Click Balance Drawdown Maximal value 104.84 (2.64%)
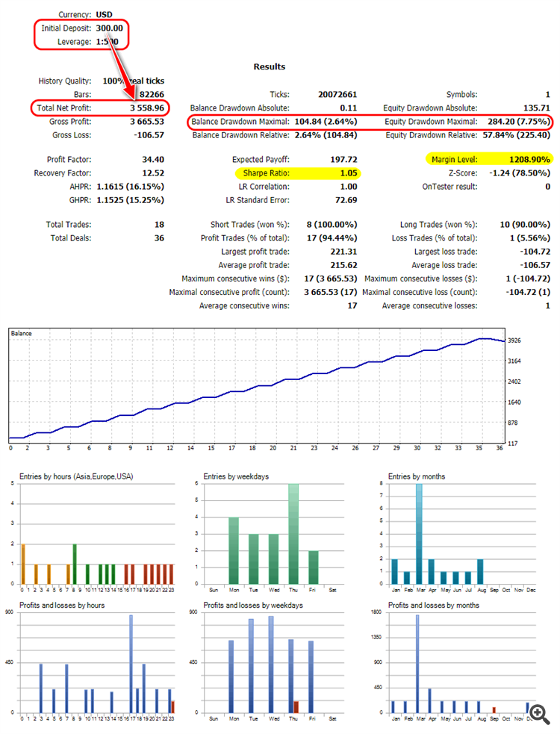 pyautogui.click(x=326, y=122)
